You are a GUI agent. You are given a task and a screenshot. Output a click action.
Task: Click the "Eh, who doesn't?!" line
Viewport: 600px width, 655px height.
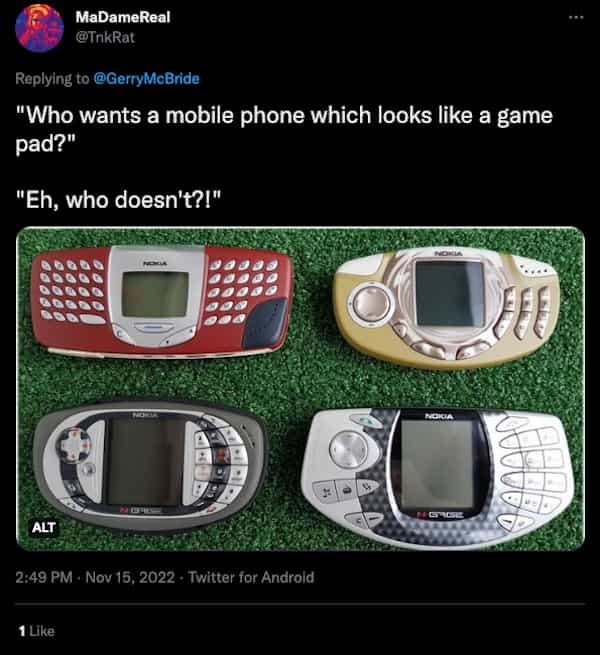tap(118, 200)
